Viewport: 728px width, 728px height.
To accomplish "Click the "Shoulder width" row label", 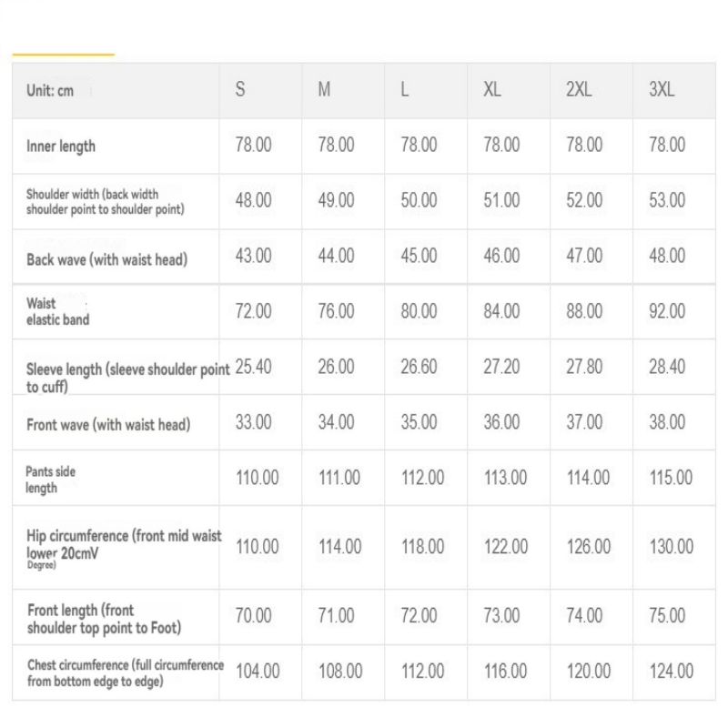I will [105, 201].
